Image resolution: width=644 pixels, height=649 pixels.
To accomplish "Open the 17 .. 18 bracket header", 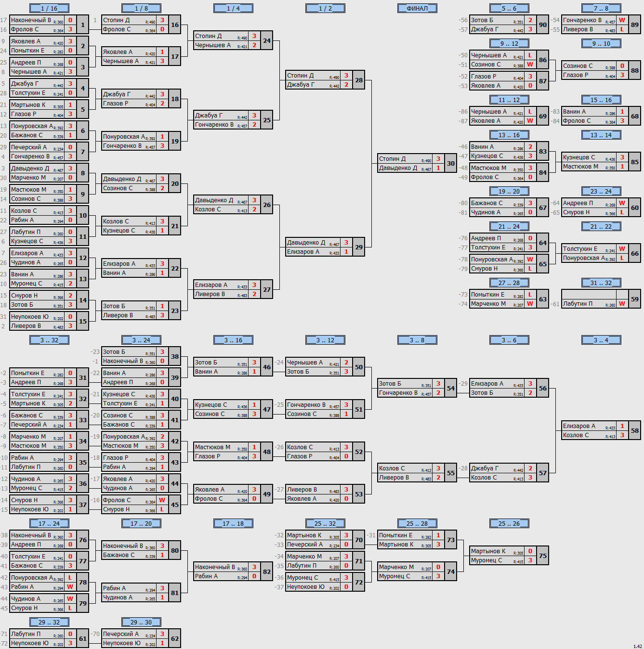I will (x=233, y=523).
